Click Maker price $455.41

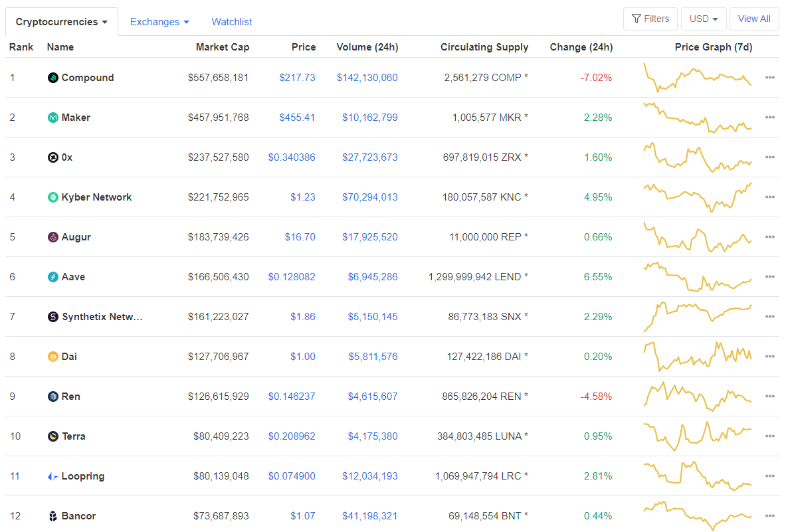[297, 118]
